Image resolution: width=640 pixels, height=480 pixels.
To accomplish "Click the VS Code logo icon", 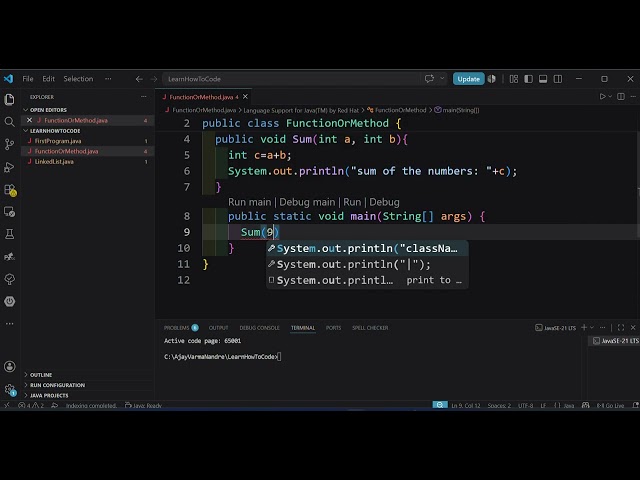I will [8, 79].
